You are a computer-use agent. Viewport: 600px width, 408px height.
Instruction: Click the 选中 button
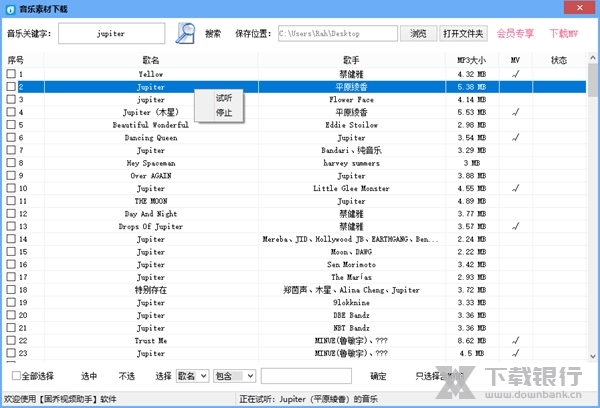89,376
